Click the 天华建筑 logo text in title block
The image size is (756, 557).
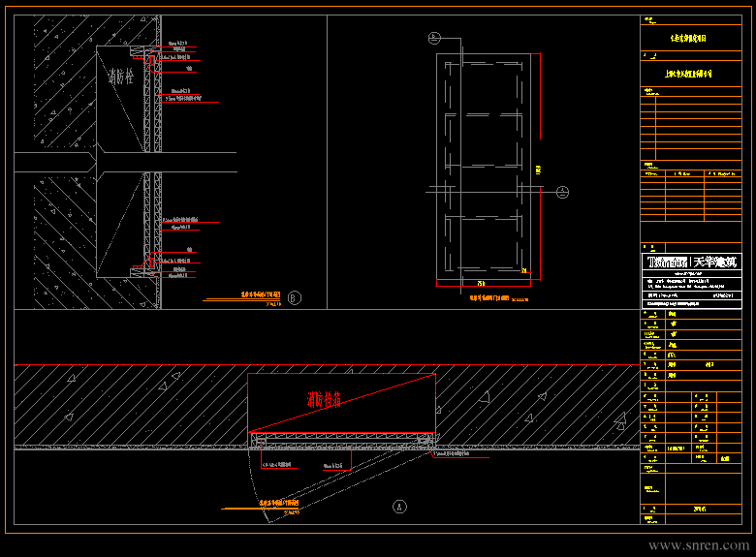click(x=715, y=263)
